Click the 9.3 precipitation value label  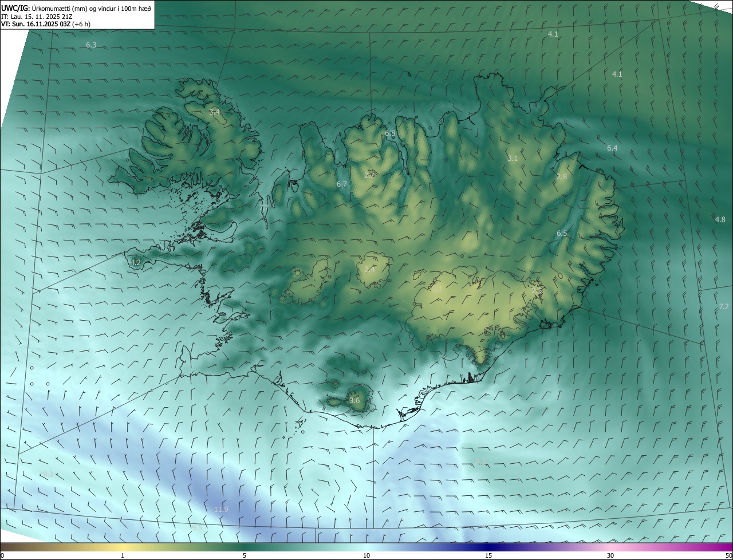tap(48, 474)
